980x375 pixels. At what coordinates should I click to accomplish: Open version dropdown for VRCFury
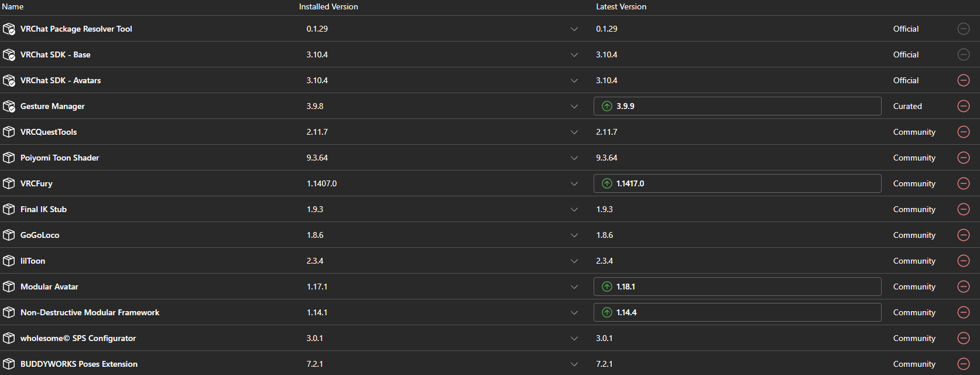click(x=574, y=184)
